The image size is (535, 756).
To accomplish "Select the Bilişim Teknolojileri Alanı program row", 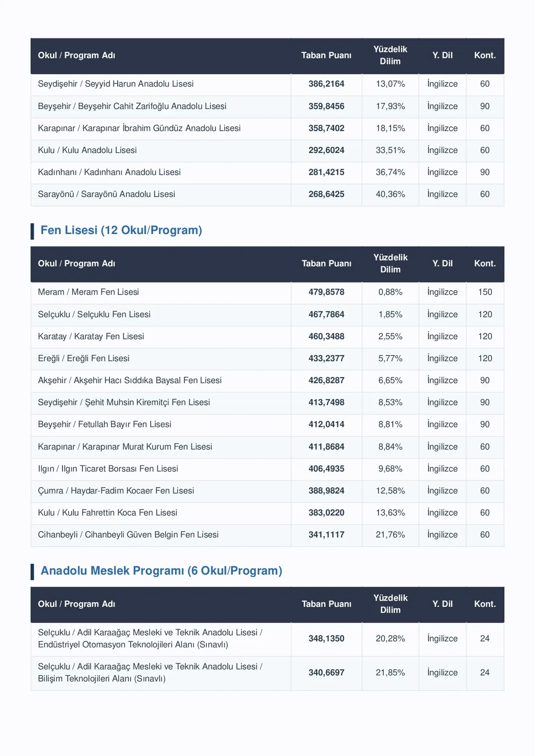I will [267, 673].
